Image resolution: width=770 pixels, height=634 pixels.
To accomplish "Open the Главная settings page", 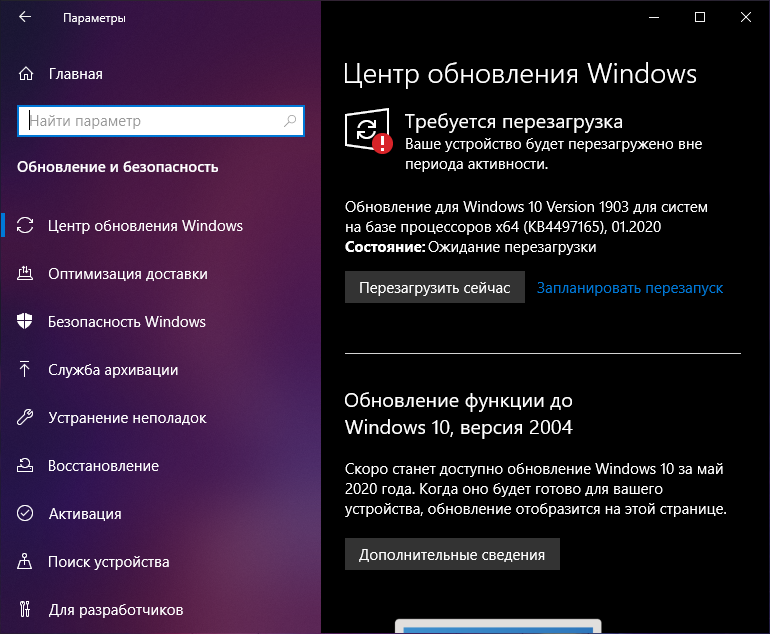I will 76,74.
